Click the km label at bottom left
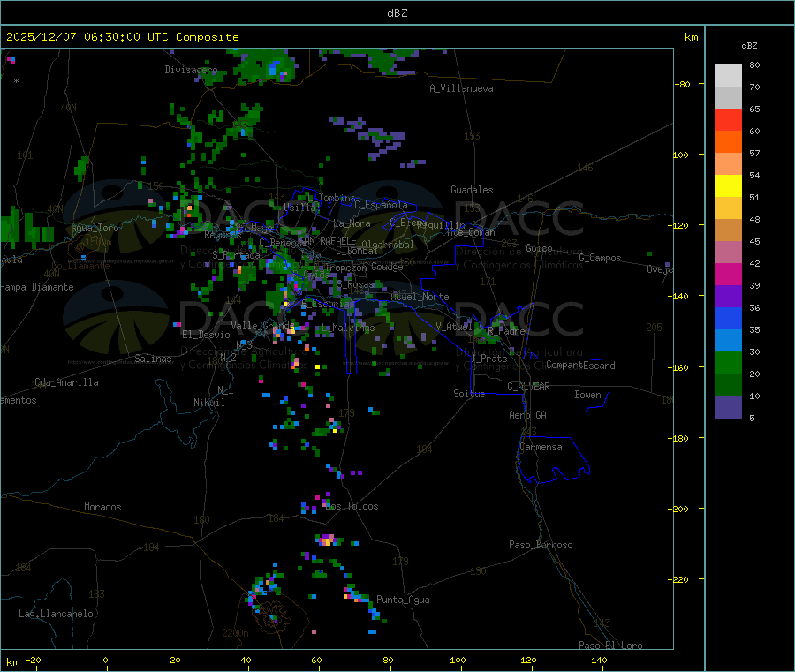Image resolution: width=795 pixels, height=672 pixels. [x=12, y=662]
